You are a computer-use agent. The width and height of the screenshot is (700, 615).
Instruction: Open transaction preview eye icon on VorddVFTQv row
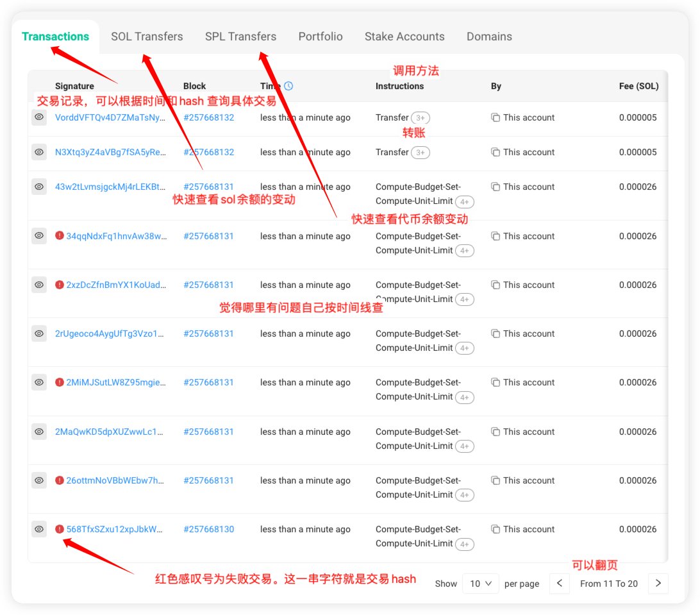pos(39,117)
